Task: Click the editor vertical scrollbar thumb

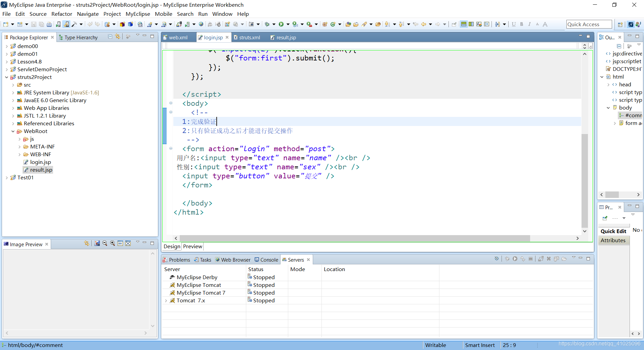Action: tap(585, 180)
